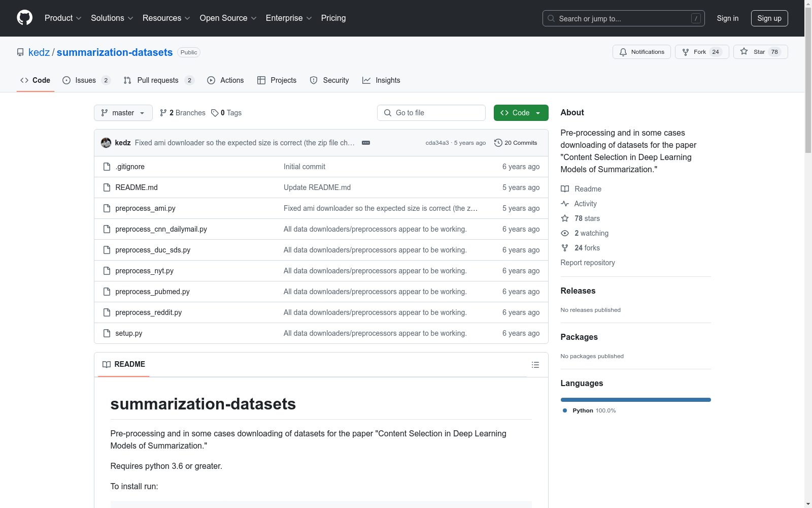Click file icon for preprocess_nyt.py
Viewport: 812px width, 508px height.
point(107,271)
